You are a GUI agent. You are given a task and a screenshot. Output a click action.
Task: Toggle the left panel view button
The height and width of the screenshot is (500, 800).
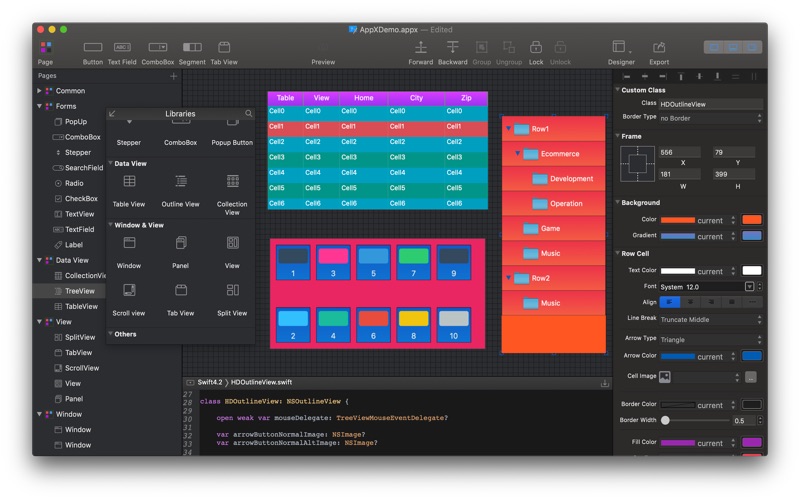click(714, 47)
